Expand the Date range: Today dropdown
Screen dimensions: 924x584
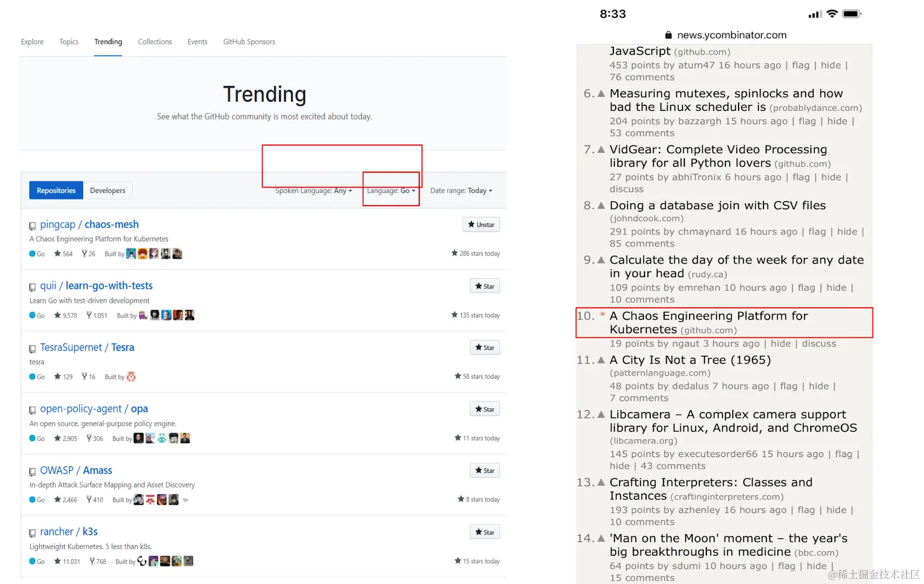pyautogui.click(x=461, y=191)
